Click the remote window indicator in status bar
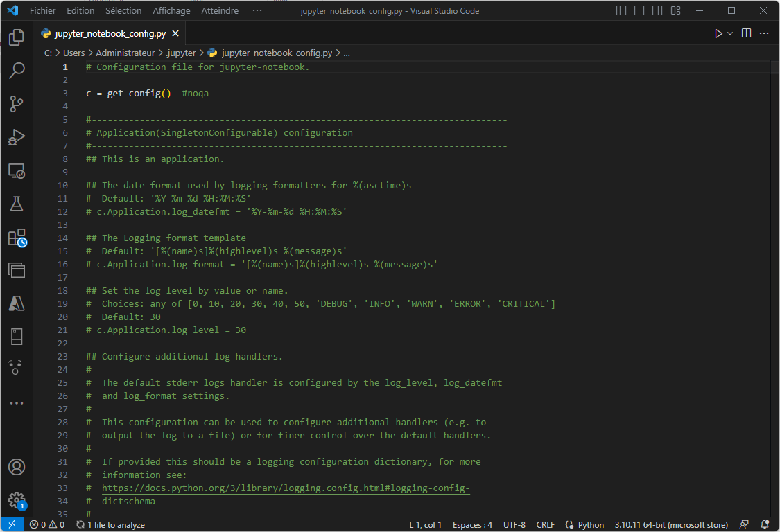 coord(12,524)
